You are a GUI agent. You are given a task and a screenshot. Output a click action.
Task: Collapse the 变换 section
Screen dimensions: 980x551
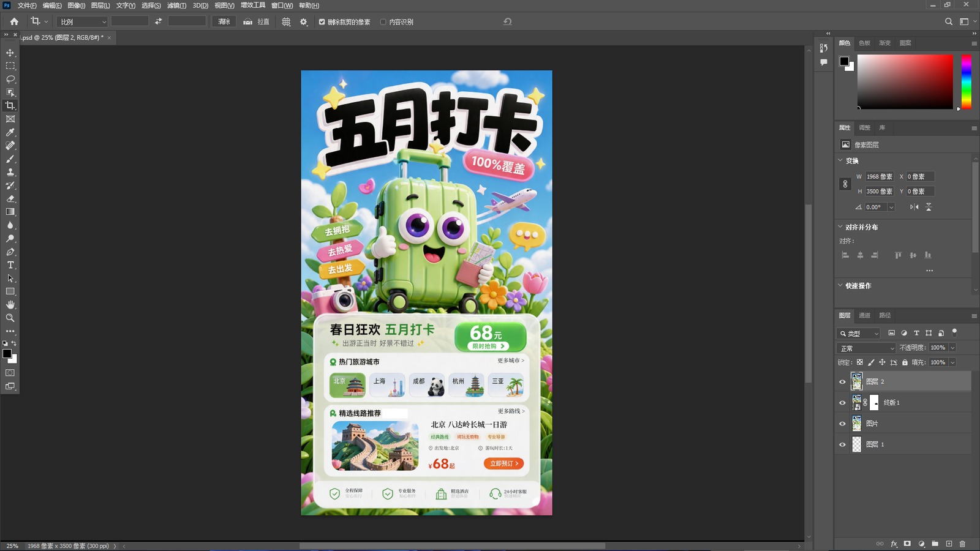tap(840, 160)
